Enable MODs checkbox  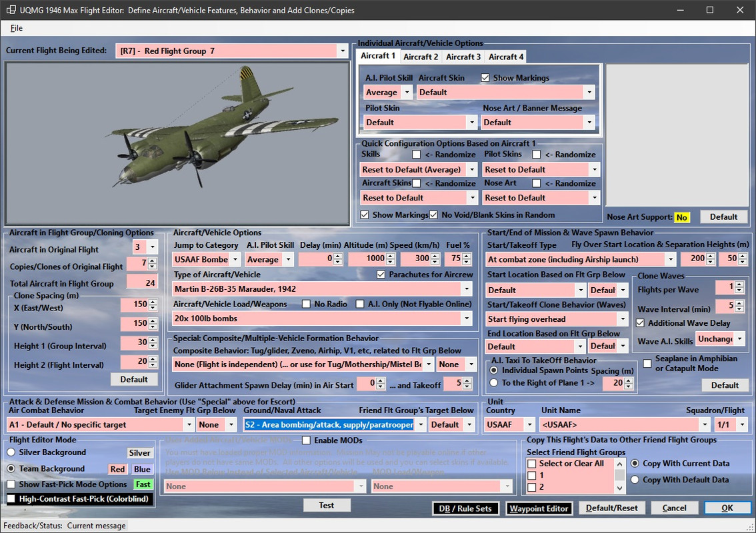click(306, 440)
